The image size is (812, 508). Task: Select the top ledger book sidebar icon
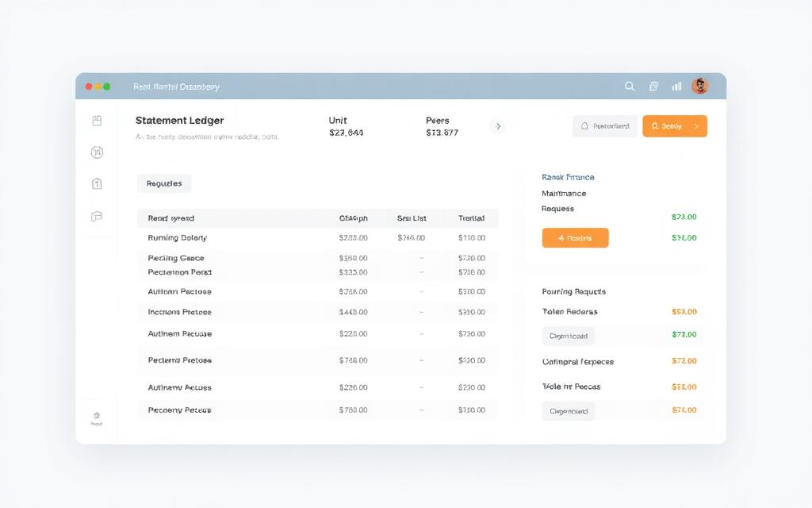coord(97,121)
